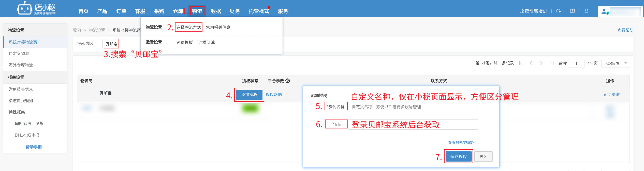644x171 pixels.
Task: Click 物流商 column header
Action: tap(86, 81)
